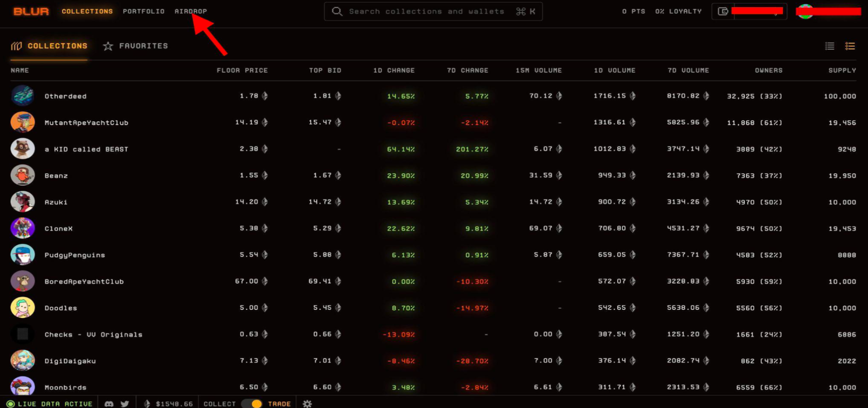Toggle the Collect/Trade mode switch
868x408 pixels.
(252, 404)
